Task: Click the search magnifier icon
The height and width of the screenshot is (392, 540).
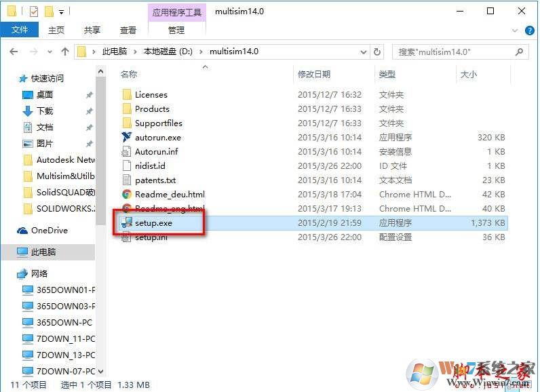Action: [x=519, y=52]
